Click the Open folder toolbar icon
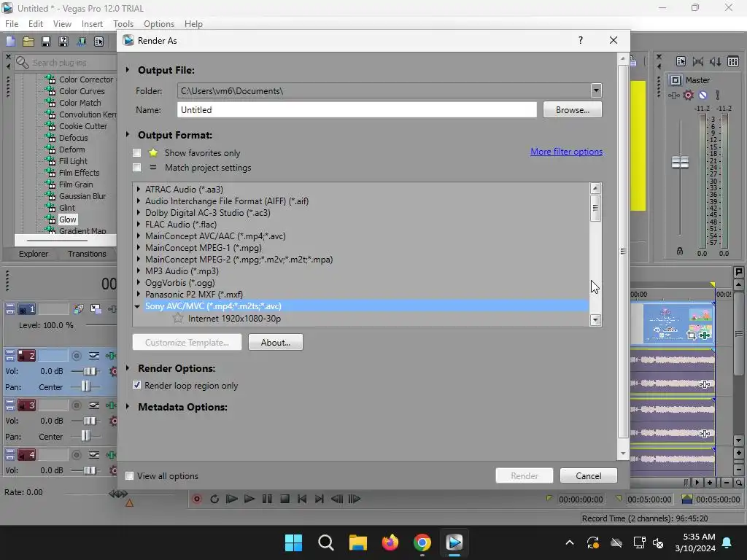This screenshot has width=747, height=560. click(28, 42)
